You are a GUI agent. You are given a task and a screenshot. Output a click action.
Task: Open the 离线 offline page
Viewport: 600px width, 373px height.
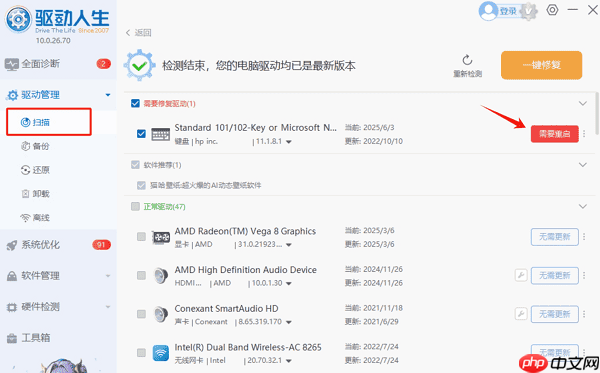(x=35, y=218)
